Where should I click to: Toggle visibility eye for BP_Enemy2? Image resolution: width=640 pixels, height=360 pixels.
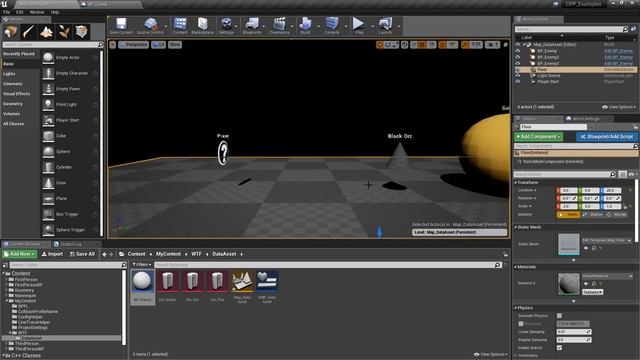coord(518,57)
